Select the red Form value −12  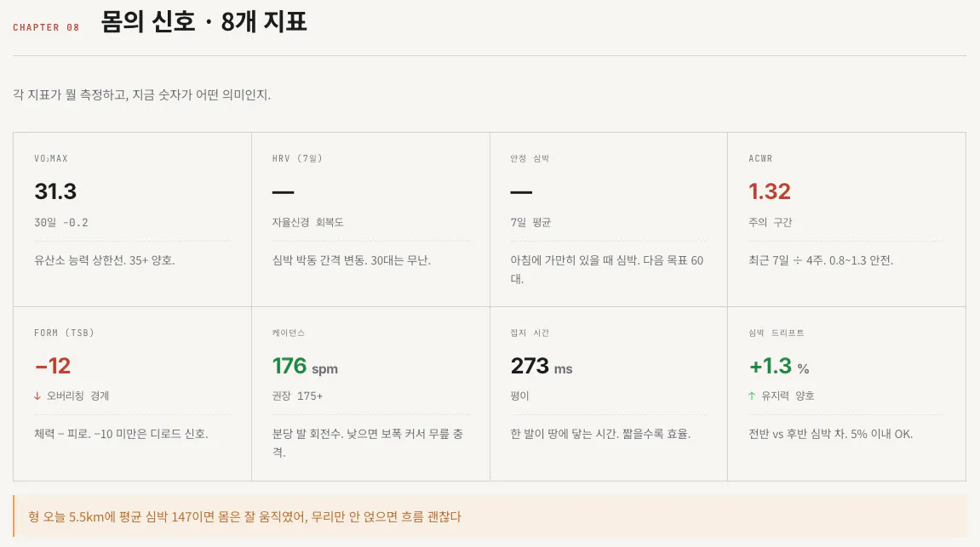(x=53, y=366)
